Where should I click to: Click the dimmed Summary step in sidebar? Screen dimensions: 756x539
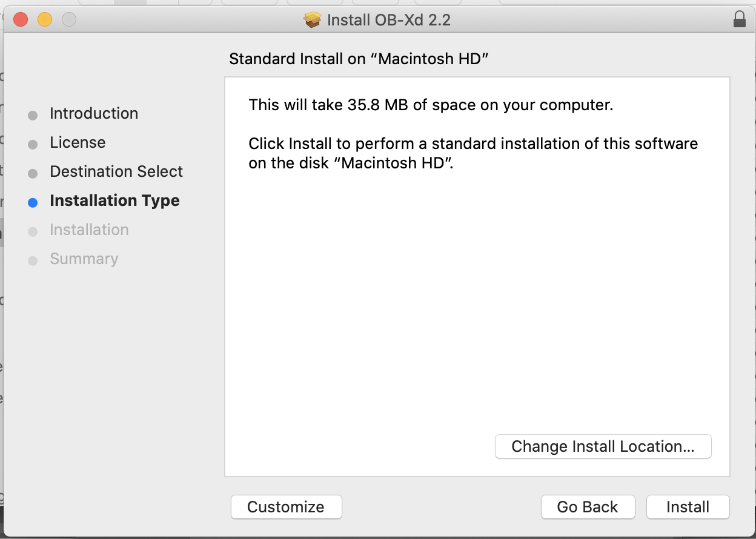pos(84,259)
